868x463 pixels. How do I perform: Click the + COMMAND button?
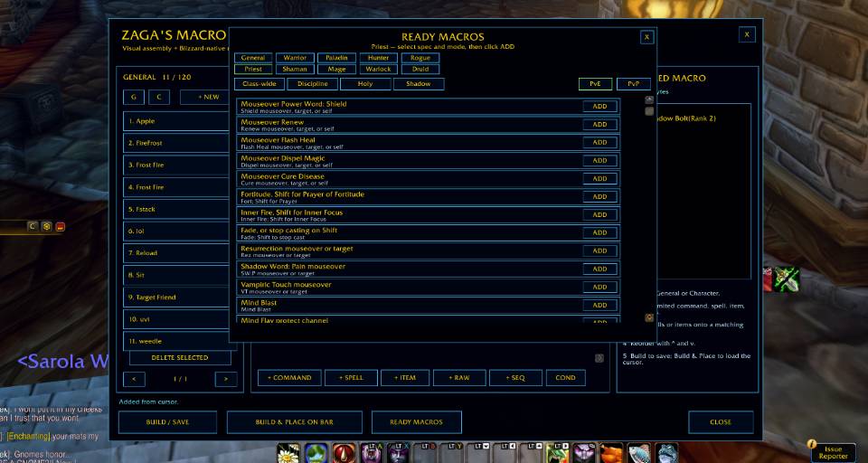289,378
